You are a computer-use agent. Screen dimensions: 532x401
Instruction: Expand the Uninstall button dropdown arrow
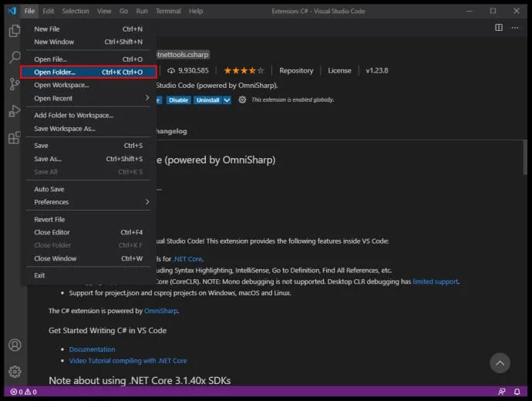click(227, 100)
